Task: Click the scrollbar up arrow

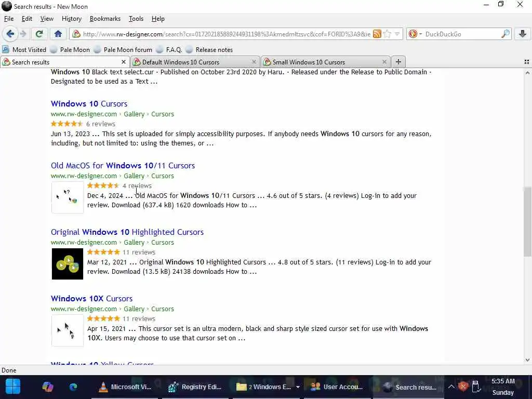Action: coord(527,73)
